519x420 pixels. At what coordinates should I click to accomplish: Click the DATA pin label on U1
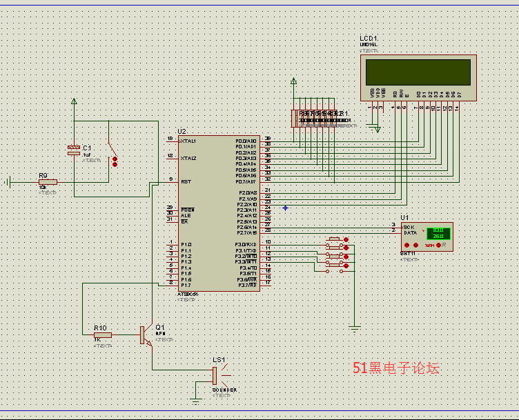click(x=410, y=233)
